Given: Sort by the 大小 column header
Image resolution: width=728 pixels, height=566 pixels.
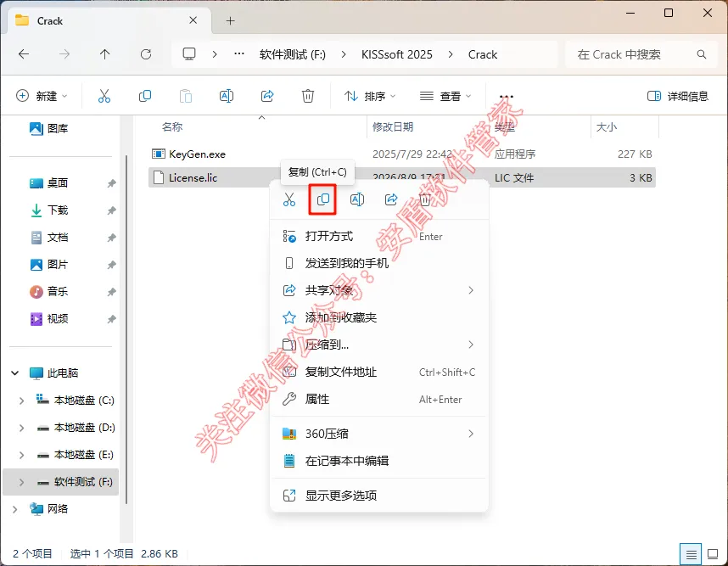Looking at the screenshot, I should (607, 126).
